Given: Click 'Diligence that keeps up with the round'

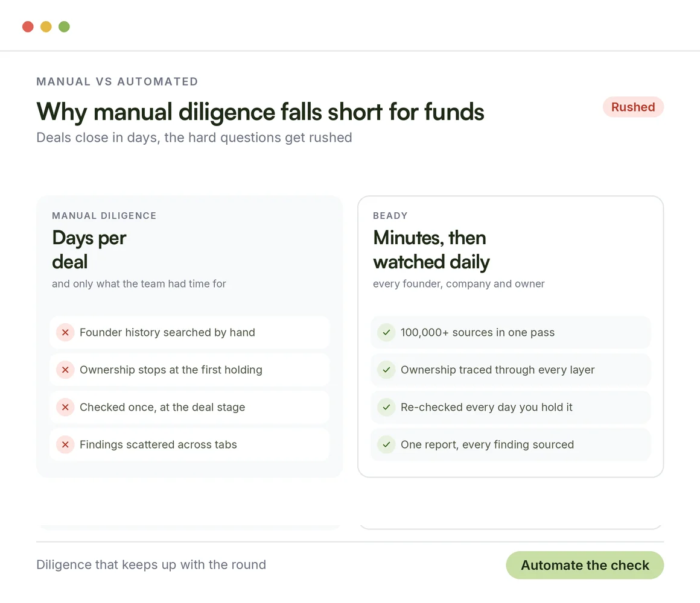Looking at the screenshot, I should (x=151, y=564).
